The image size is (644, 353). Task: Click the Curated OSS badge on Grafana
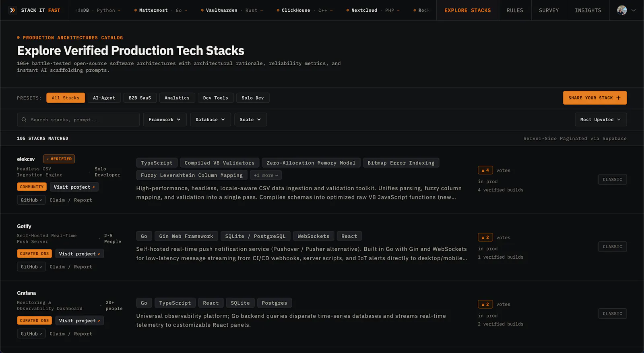point(35,321)
